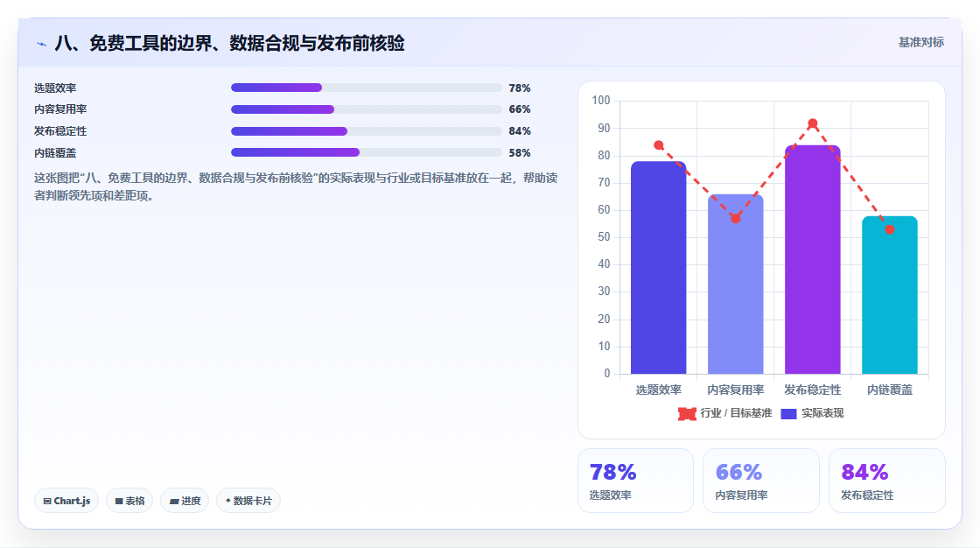Click the 50 y-axis tick label
Image resolution: width=980 pixels, height=548 pixels.
[x=604, y=237]
